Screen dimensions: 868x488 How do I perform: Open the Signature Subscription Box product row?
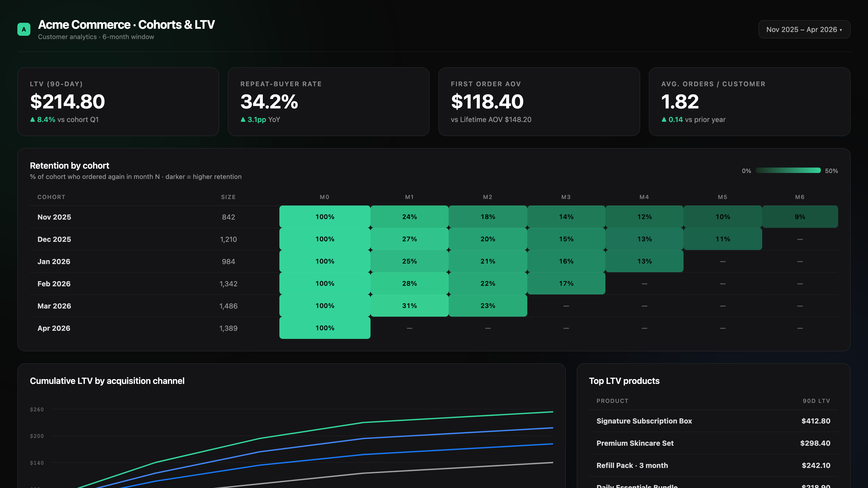coord(713,421)
